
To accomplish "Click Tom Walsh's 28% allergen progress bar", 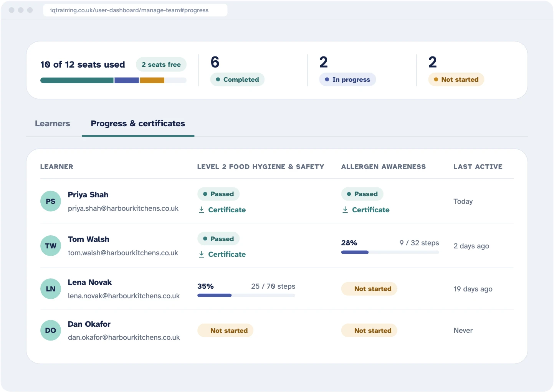I will pos(390,252).
